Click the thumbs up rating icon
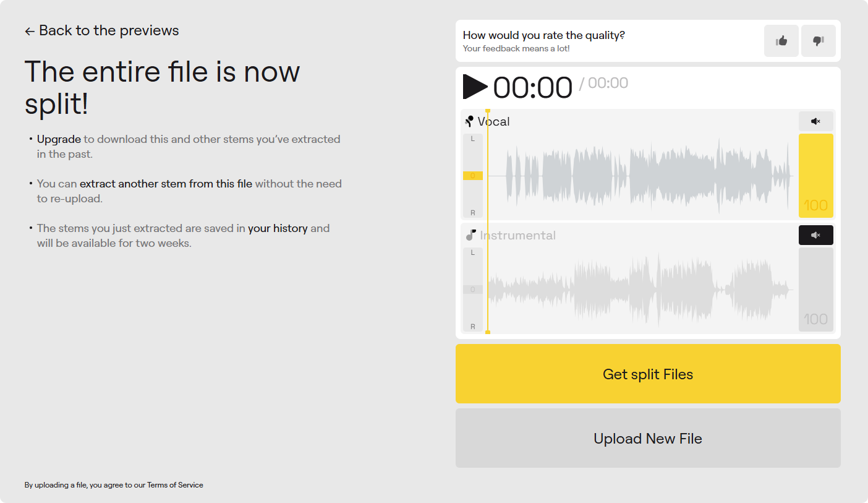This screenshot has height=503, width=868. [781, 41]
